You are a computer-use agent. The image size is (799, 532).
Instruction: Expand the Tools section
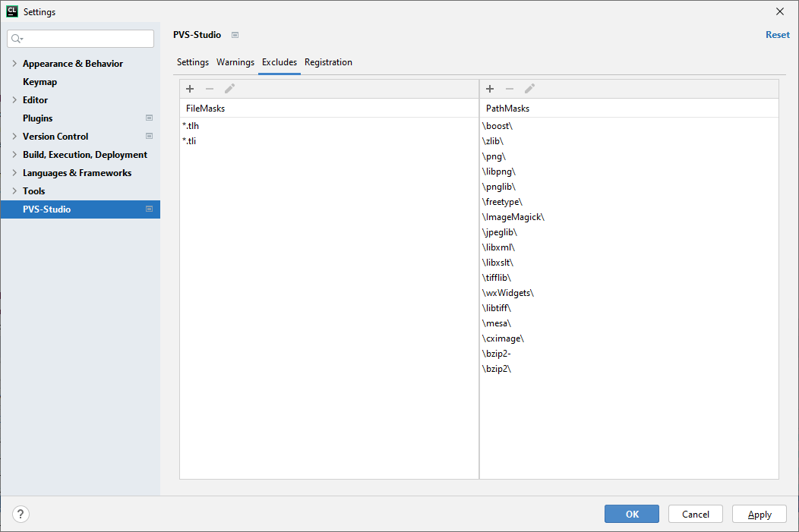(14, 191)
